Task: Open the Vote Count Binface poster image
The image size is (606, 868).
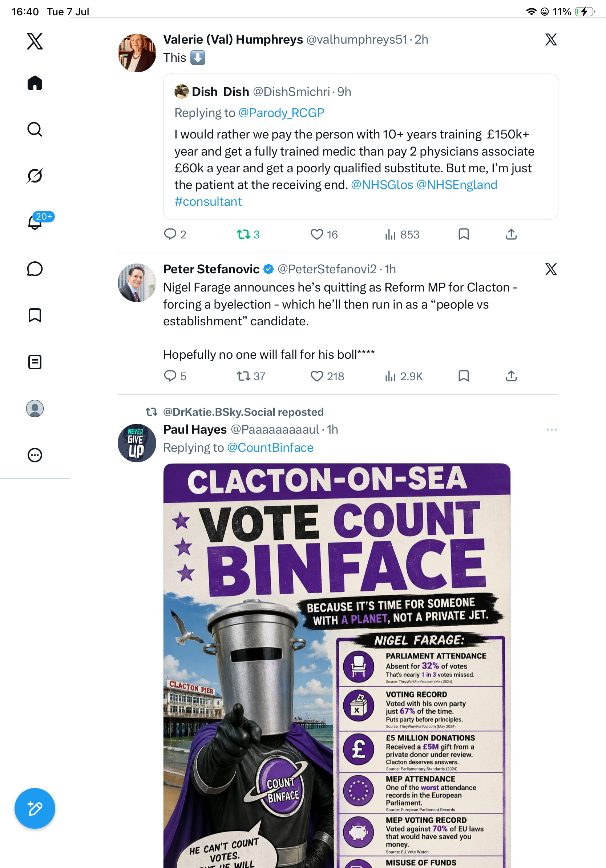Action: tap(337, 666)
